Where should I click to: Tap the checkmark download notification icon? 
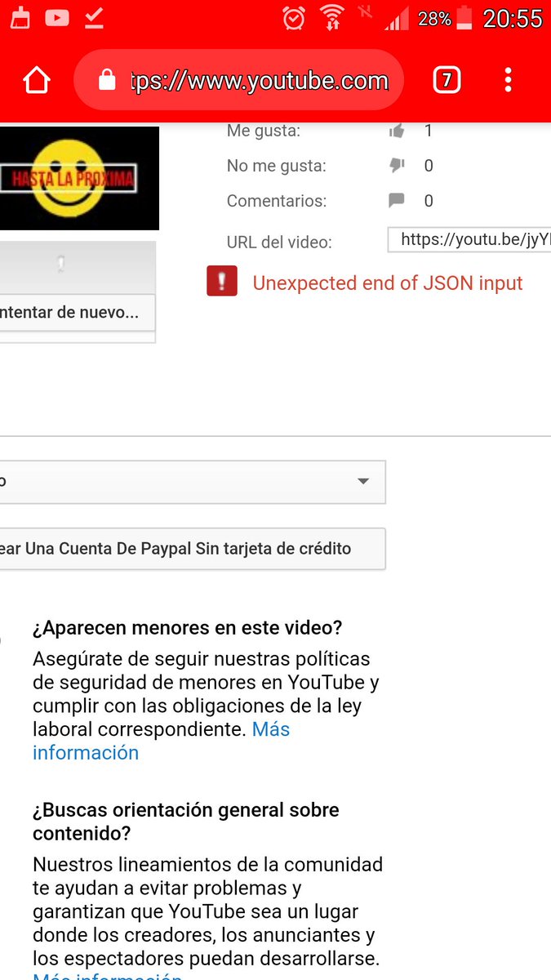point(95,17)
